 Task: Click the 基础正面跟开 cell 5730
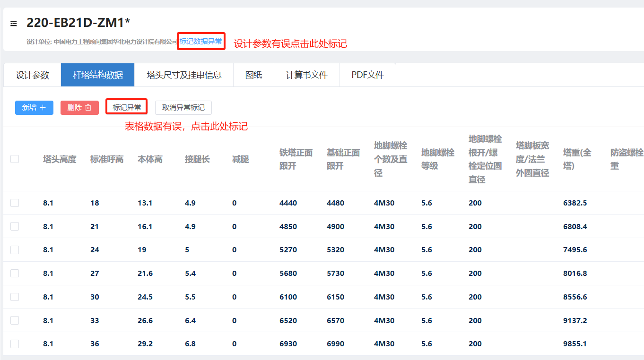click(335, 273)
